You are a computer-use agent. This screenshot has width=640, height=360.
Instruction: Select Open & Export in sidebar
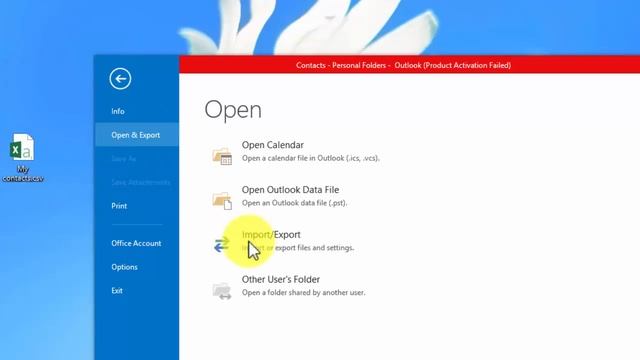click(x=136, y=135)
